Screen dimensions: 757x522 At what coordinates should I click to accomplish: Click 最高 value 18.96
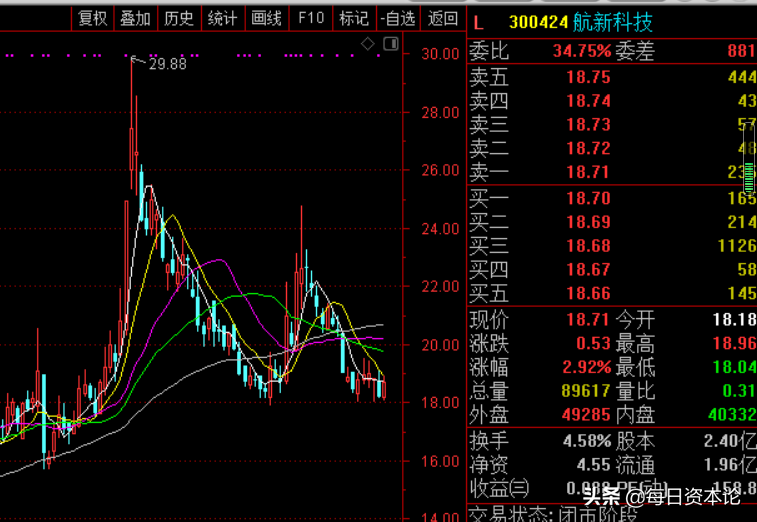(735, 343)
